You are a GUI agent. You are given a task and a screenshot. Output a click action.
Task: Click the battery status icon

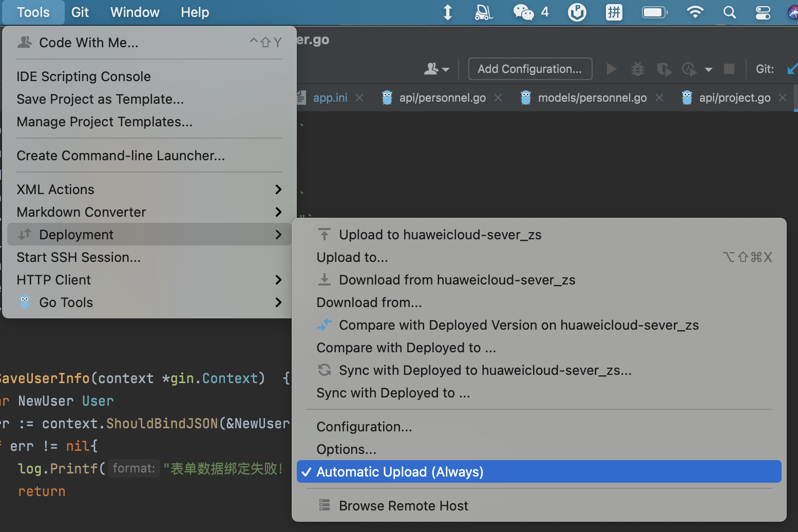coord(655,12)
